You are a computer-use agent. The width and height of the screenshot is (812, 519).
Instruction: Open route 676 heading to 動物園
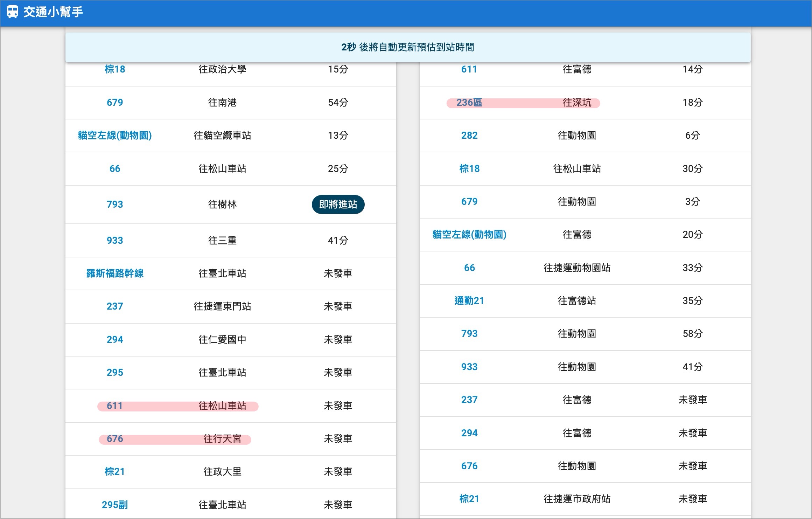pyautogui.click(x=469, y=466)
